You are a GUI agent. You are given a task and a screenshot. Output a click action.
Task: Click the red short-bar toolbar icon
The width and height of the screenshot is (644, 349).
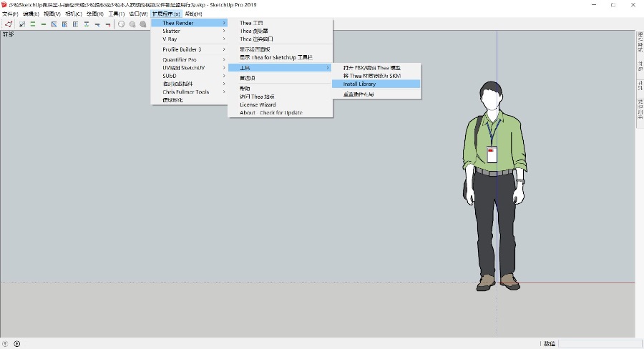click(108, 24)
